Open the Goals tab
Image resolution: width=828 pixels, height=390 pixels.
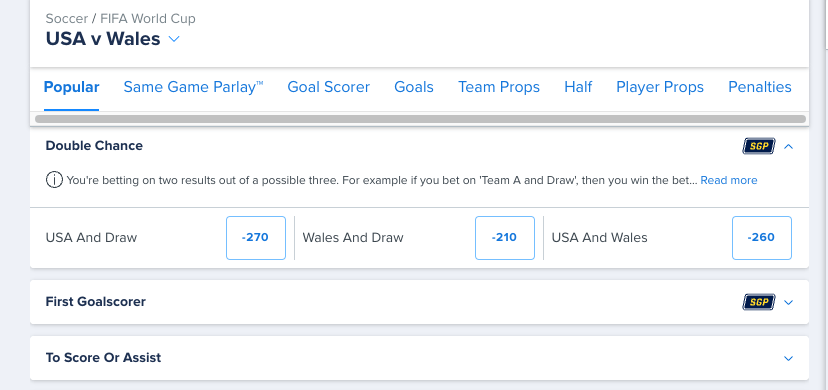point(414,87)
